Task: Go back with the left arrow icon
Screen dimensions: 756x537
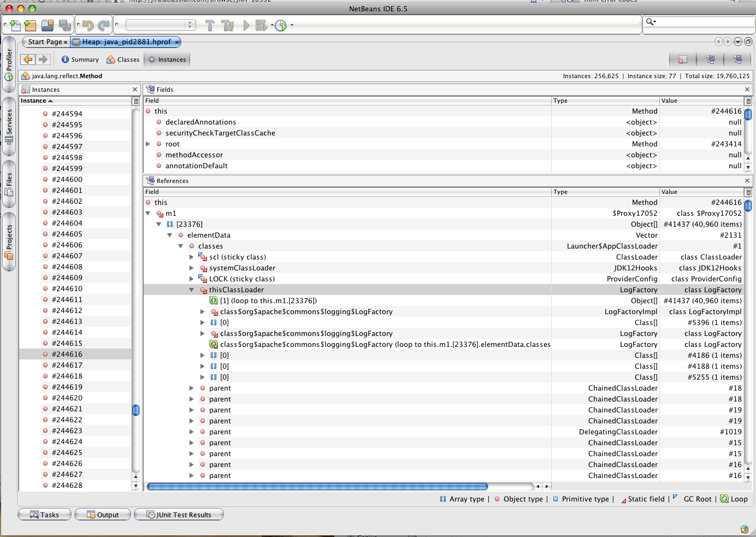Action: [28, 60]
